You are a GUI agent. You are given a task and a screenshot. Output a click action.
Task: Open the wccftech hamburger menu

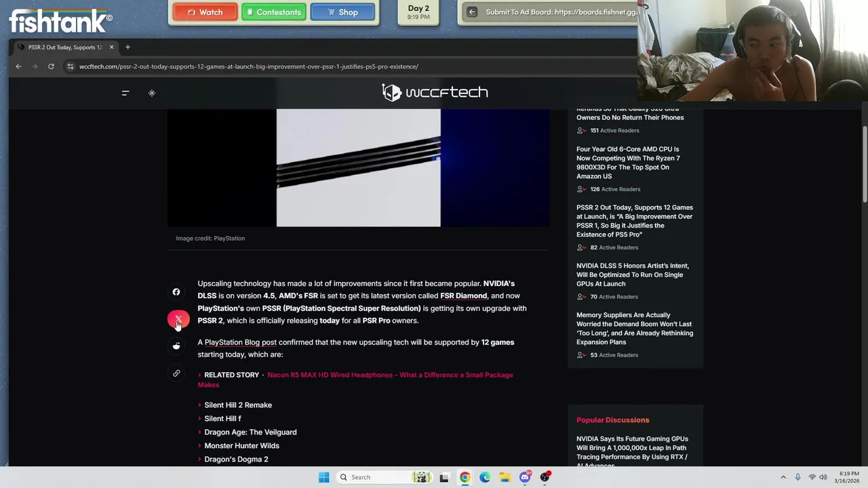[125, 93]
